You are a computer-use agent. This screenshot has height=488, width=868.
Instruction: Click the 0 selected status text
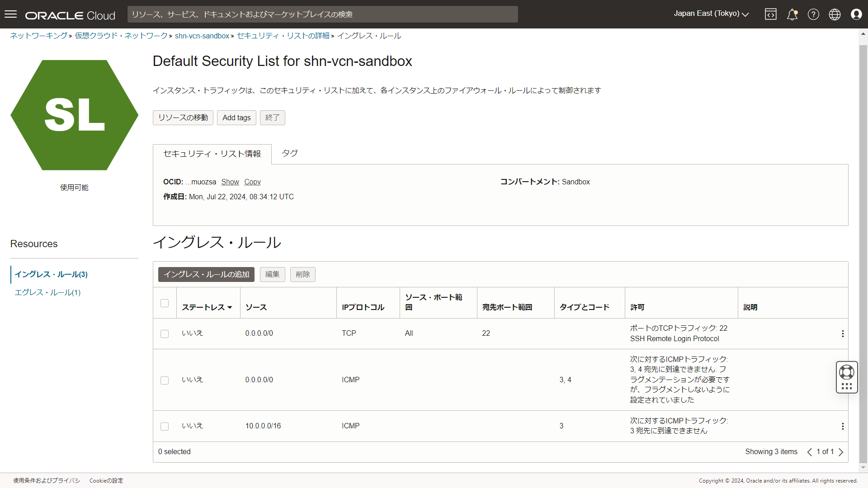point(175,452)
